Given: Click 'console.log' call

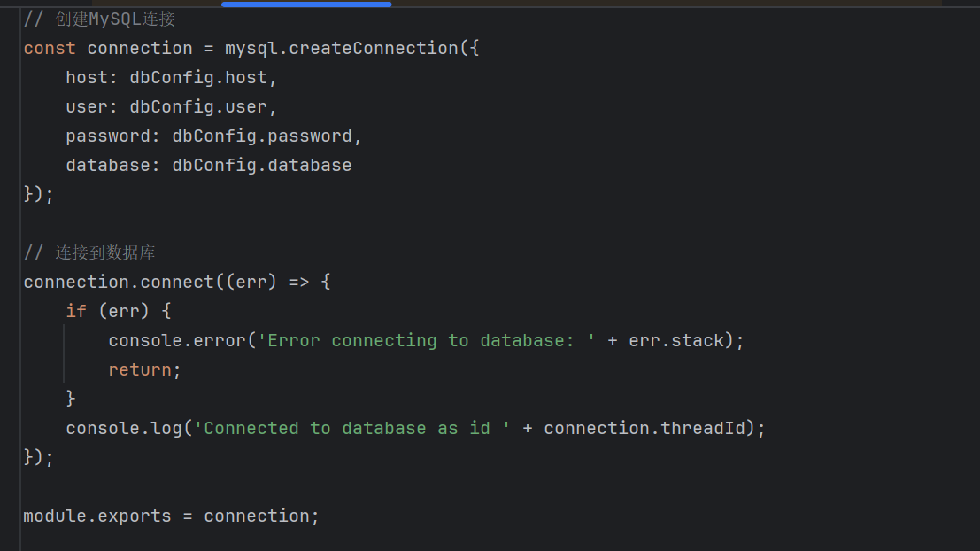Looking at the screenshot, I should (x=123, y=428).
